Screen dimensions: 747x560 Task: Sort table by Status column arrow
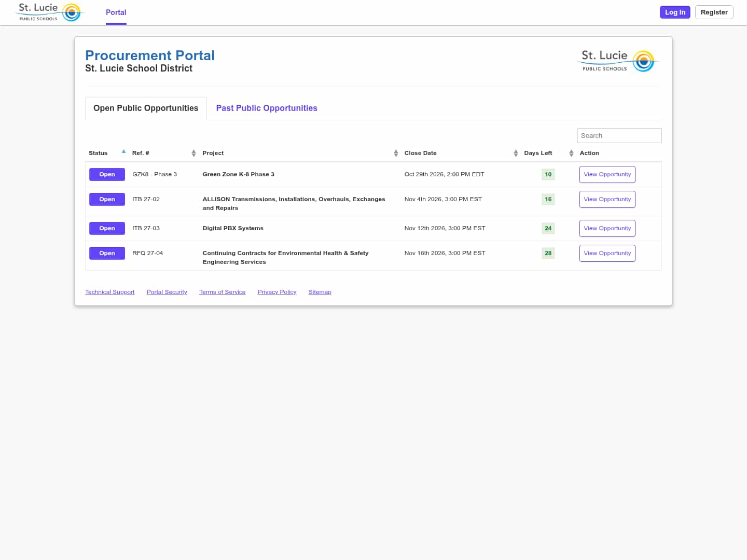click(x=123, y=152)
